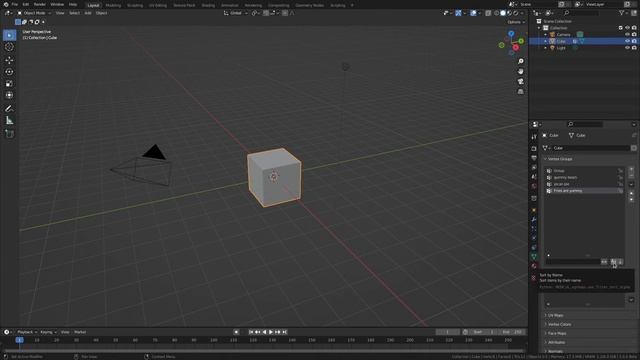Click the properties search field
This screenshot has width=640, height=360.
(x=584, y=124)
